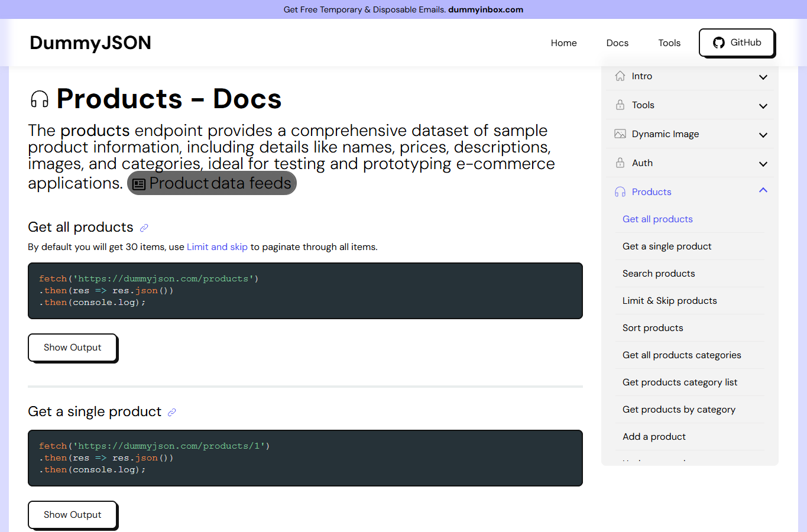Select Add a product in sidebar

[654, 437]
